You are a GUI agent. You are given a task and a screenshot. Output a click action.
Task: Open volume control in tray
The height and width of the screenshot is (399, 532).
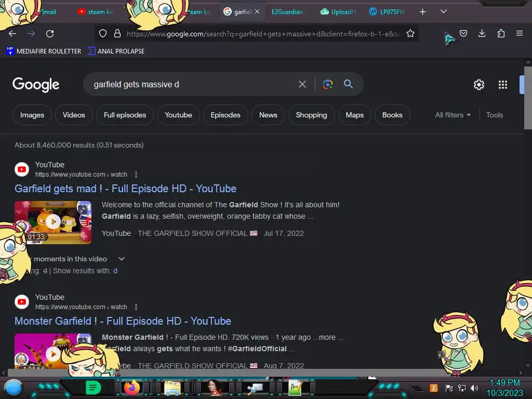pos(474,388)
